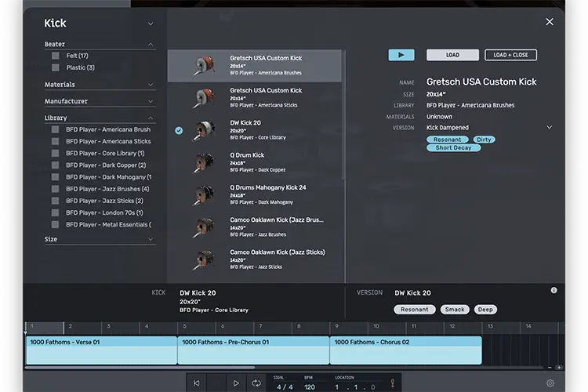Click the Deep tag
Image resolution: width=588 pixels, height=392 pixels.
(485, 310)
